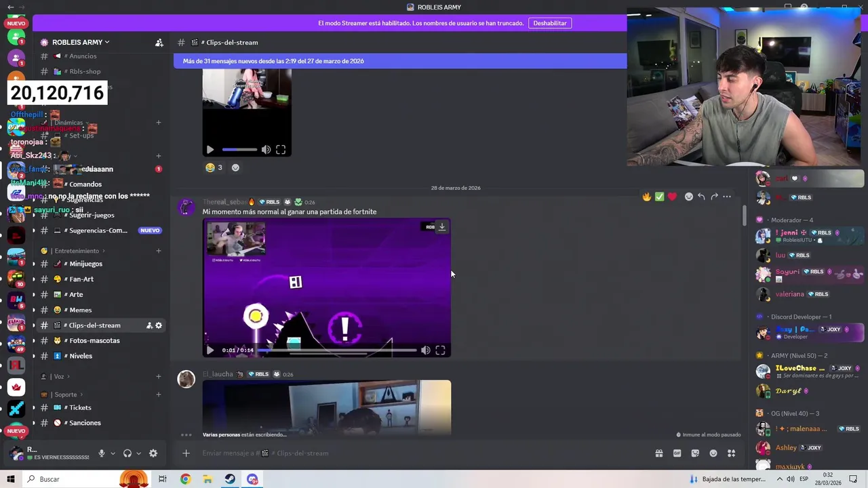React with fire emoji on message
Screen dimensions: 868x488
coord(647,197)
